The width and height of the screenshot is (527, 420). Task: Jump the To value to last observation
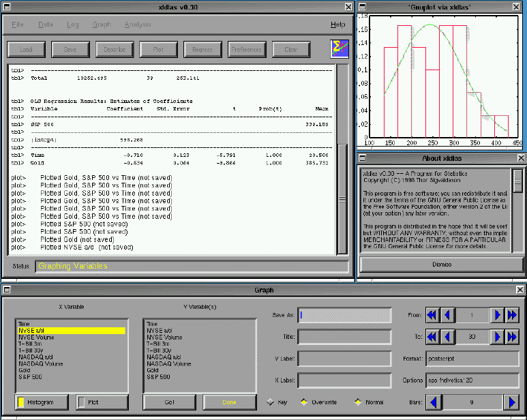click(513, 337)
